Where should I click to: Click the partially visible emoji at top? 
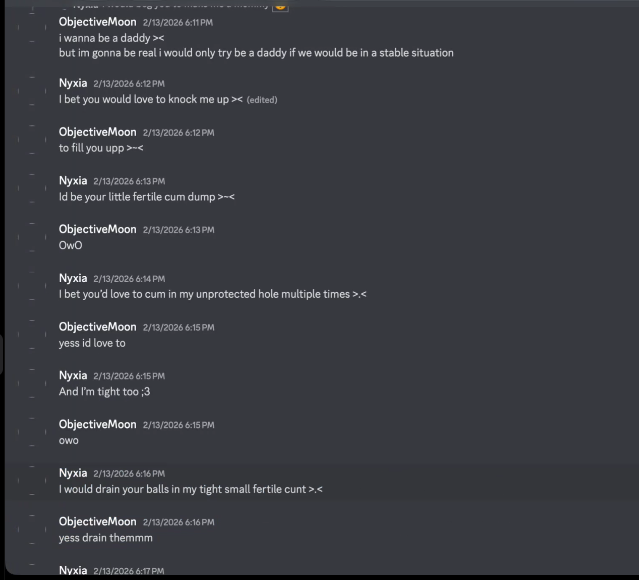280,6
